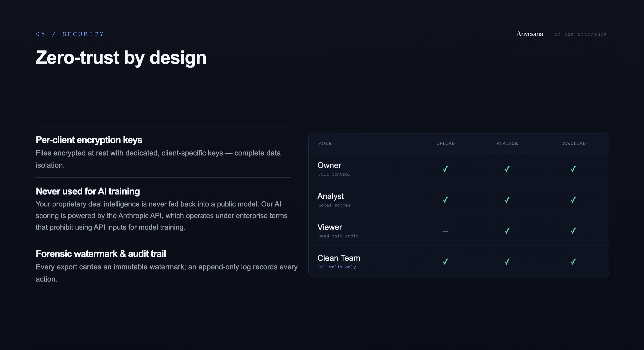Select the DOWNLOAD column header

coord(573,143)
